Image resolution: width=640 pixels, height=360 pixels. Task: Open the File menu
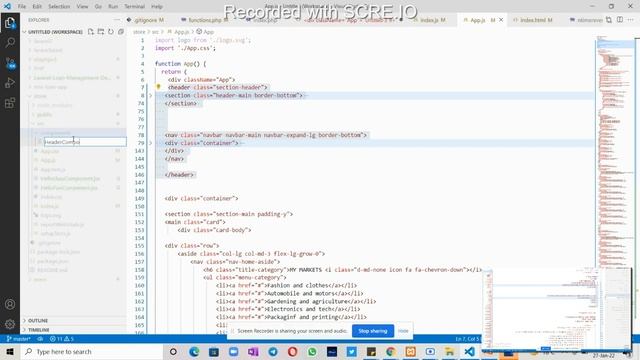click(x=22, y=7)
